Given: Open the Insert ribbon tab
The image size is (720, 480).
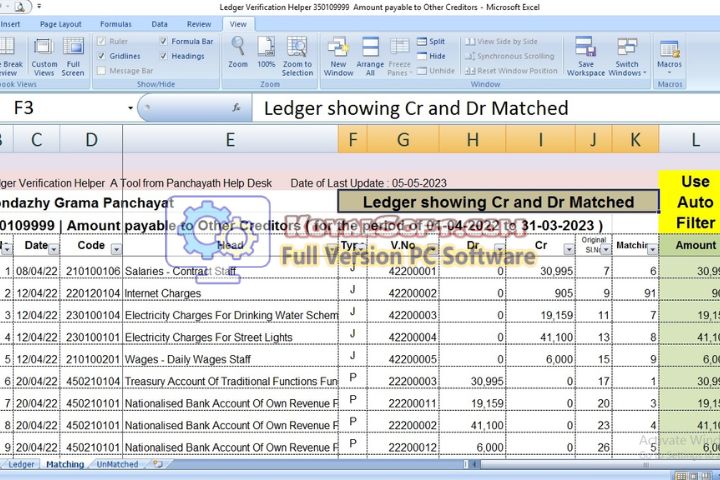Looking at the screenshot, I should tap(10, 24).
